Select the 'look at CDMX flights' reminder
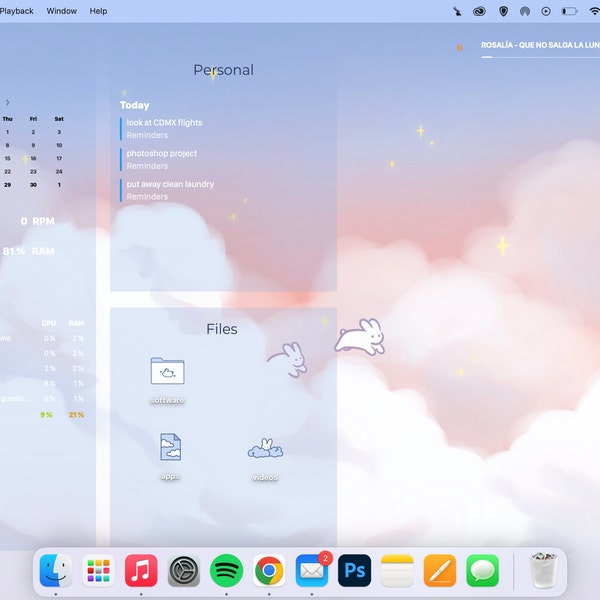This screenshot has width=600, height=600. coord(164,123)
